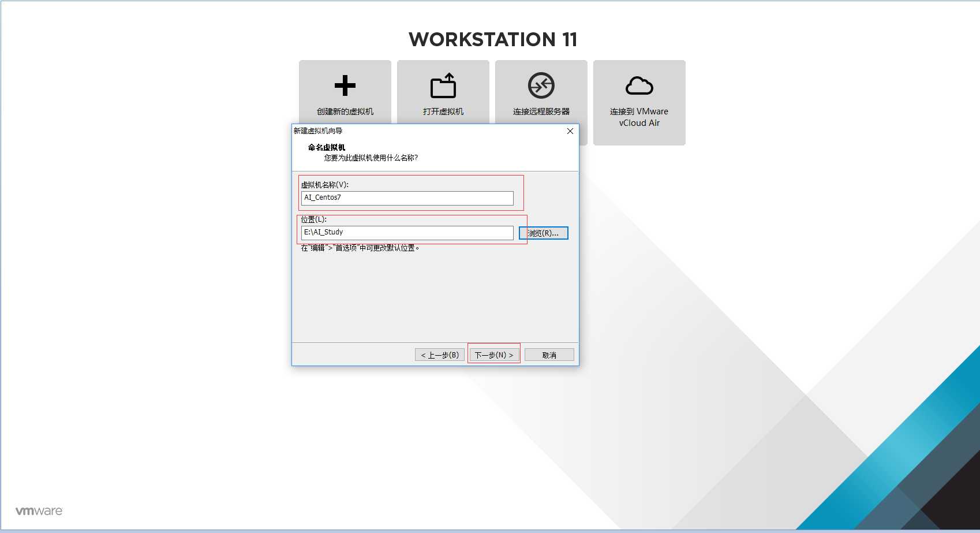Open a virtual machine via the folder icon
The image size is (980, 533).
pyautogui.click(x=443, y=85)
